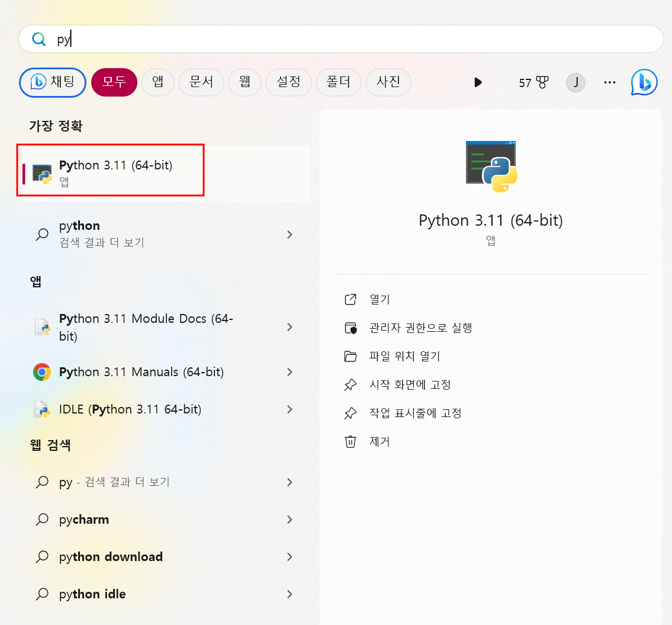Expand the python idle suggestion chevron

(x=290, y=594)
